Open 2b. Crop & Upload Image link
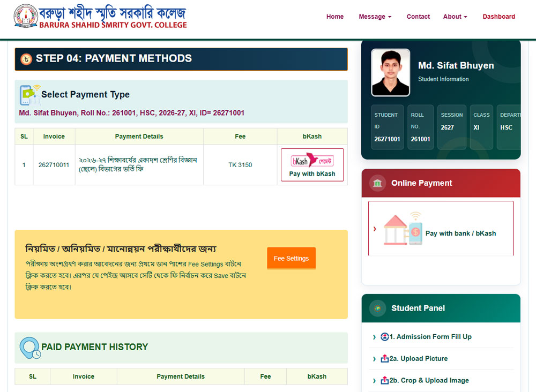Image resolution: width=536 pixels, height=392 pixels. (x=429, y=380)
